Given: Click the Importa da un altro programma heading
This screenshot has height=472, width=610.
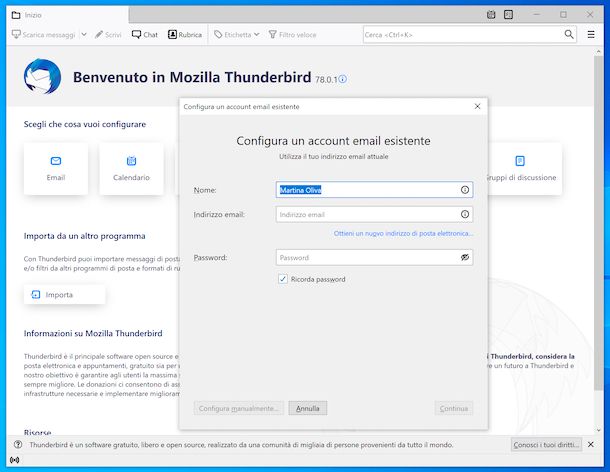Looking at the screenshot, I should pos(84,236).
